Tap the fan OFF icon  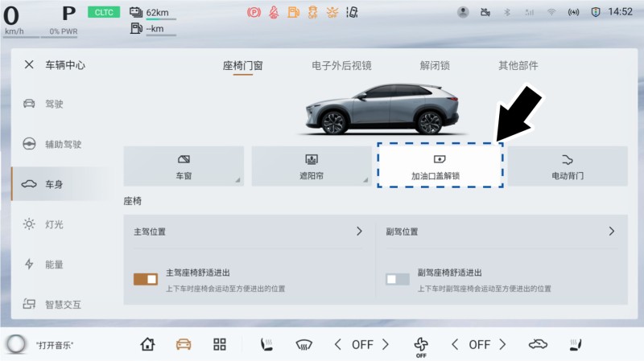coord(421,347)
